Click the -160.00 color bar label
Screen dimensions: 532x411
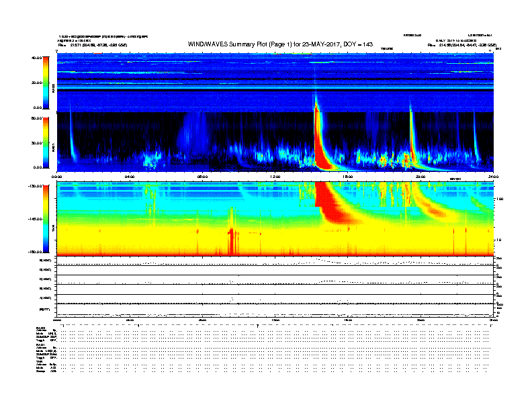pyautogui.click(x=35, y=252)
